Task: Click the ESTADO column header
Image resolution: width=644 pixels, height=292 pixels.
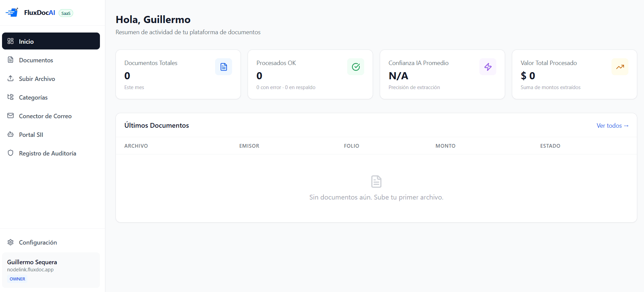Action: coord(550,146)
